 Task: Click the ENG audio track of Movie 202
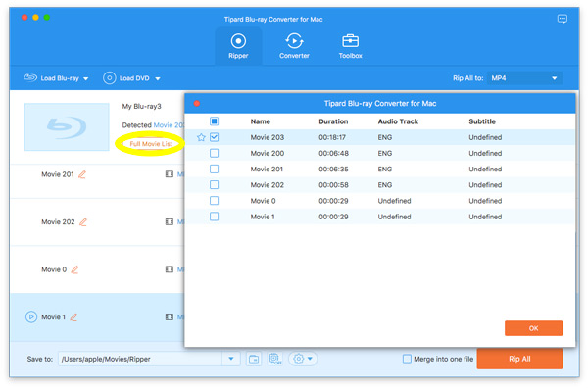click(x=385, y=185)
